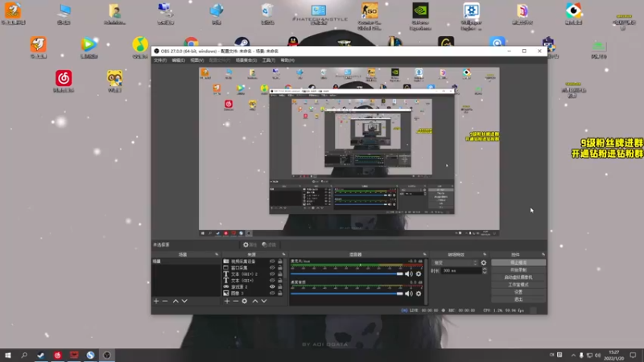Screen dimensions: 644x362
Task: Remove the selected source with the minus icon
Action: 236,301
